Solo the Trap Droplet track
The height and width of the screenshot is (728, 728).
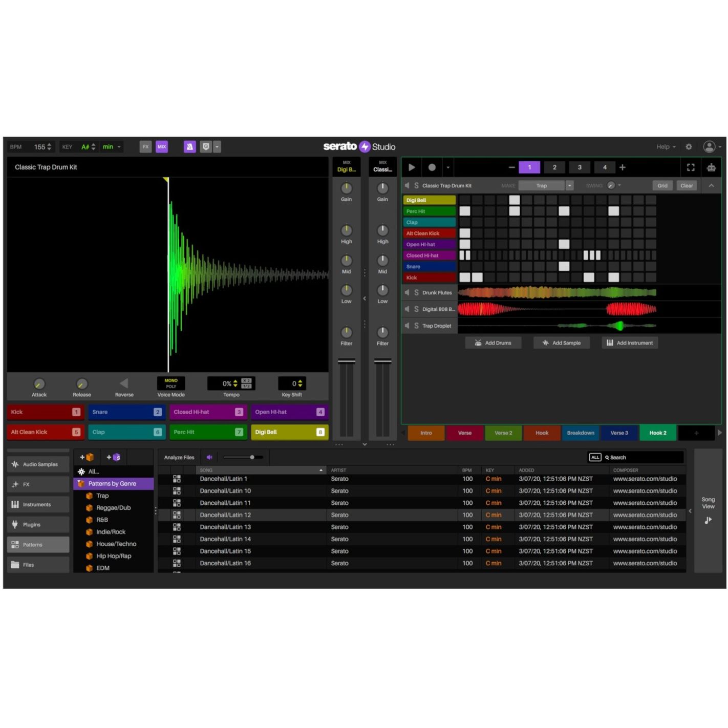[417, 326]
